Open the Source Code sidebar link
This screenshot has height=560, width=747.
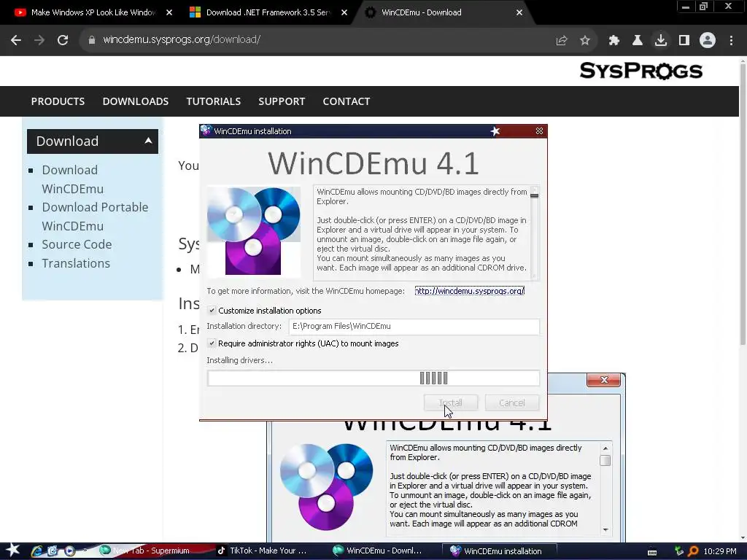click(77, 244)
